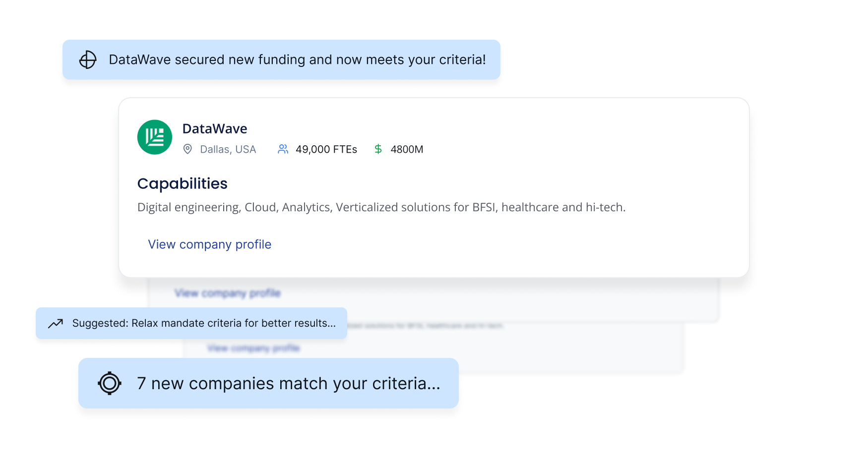
Task: Click the crosshair icon in funding notification
Action: click(x=88, y=60)
